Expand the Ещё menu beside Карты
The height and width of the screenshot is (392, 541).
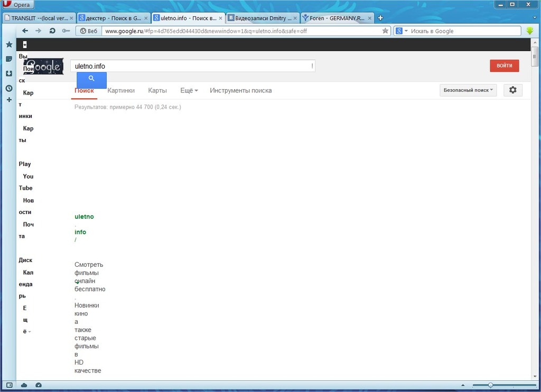coord(189,90)
